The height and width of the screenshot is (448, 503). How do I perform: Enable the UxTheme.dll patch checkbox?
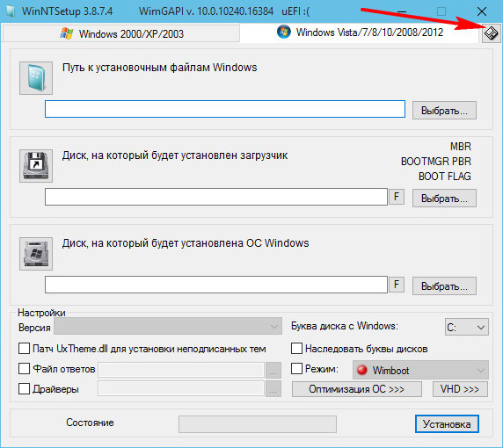(24, 348)
